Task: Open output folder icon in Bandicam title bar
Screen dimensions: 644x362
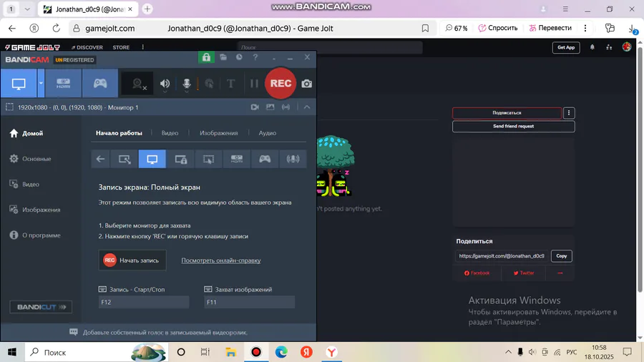Action: (223, 57)
